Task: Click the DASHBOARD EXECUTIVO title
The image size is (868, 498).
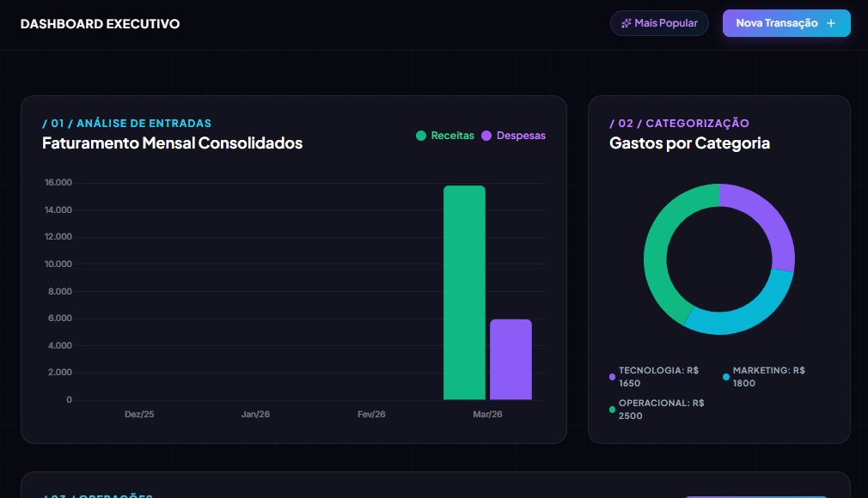Action: pyautogui.click(x=101, y=24)
